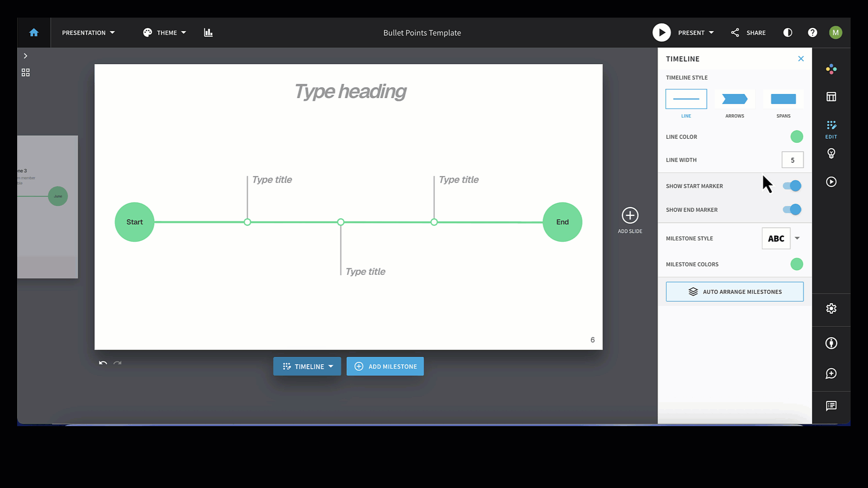
Task: Open the slide settings gear icon
Action: [831, 309]
